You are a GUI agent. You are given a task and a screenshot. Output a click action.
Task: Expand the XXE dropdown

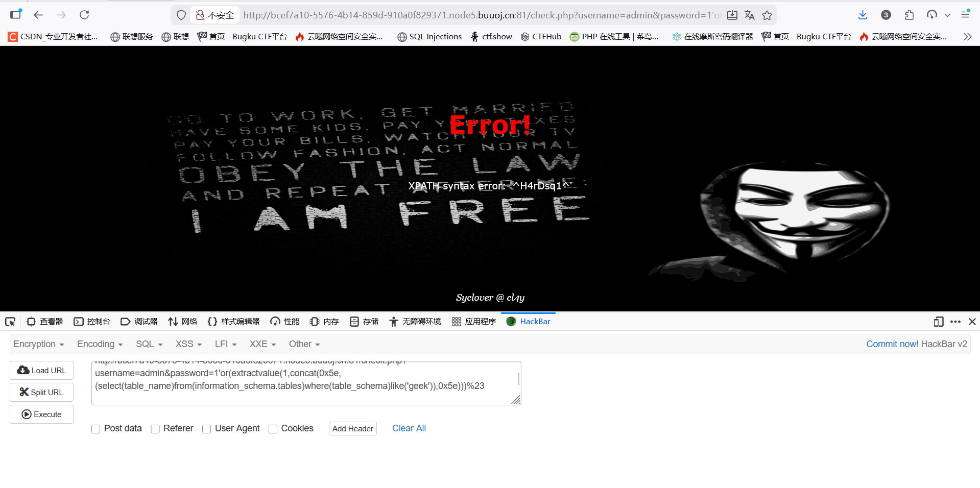(262, 344)
